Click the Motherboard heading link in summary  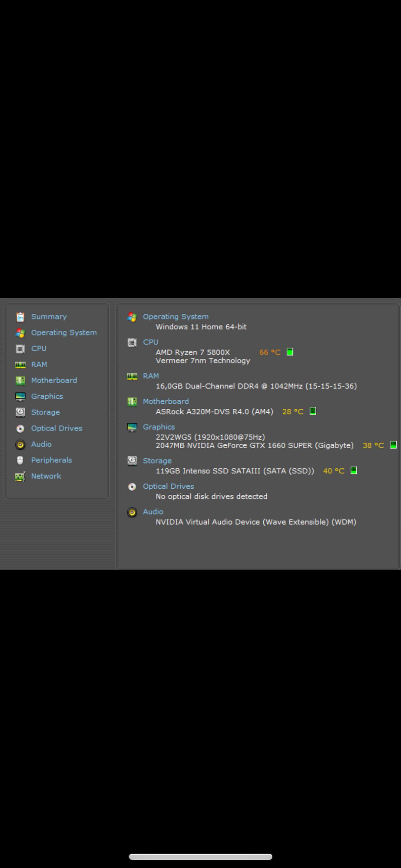[x=166, y=401]
